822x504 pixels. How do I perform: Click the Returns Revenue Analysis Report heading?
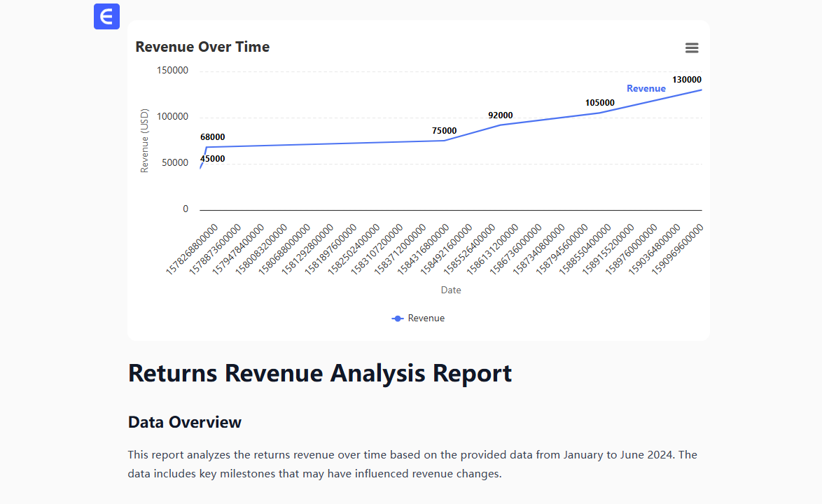coord(320,373)
